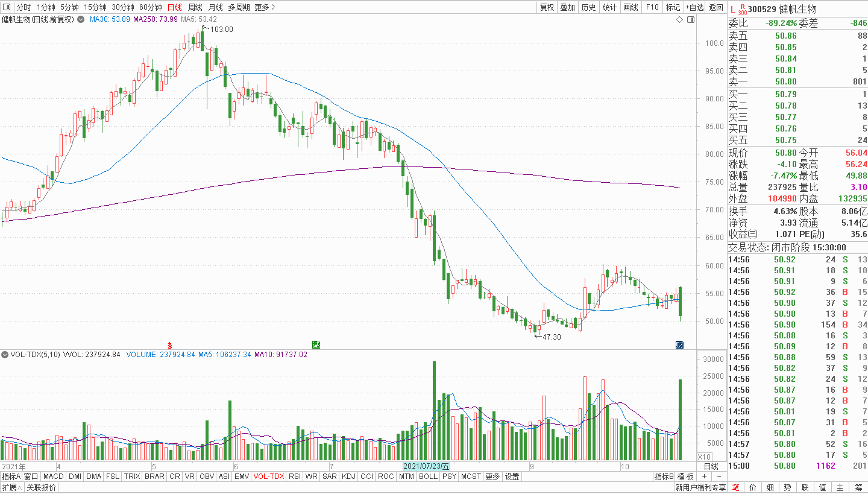Open the 复权 adjustment menu
Screen dimensions: 868x494
coord(547,7)
